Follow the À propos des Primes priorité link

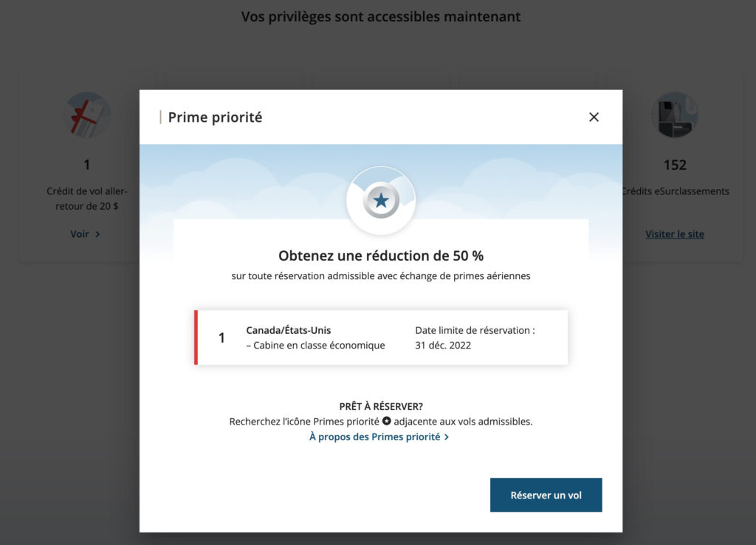coord(374,436)
